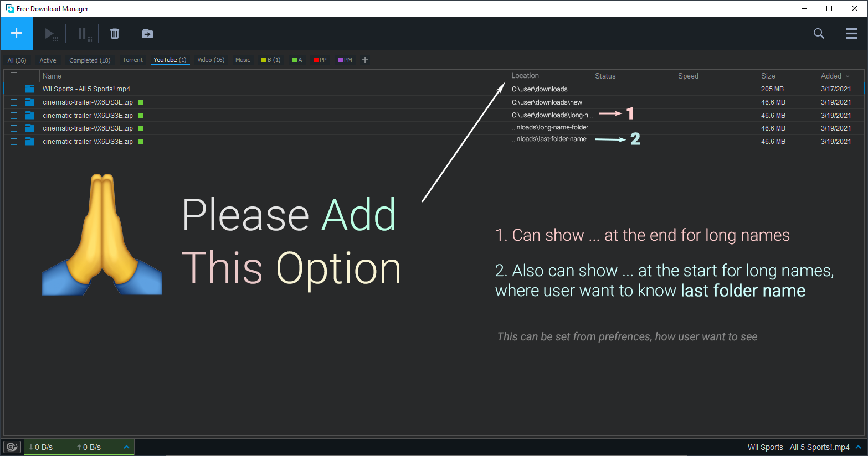Filter by green A tag
The image size is (868, 456).
point(297,60)
